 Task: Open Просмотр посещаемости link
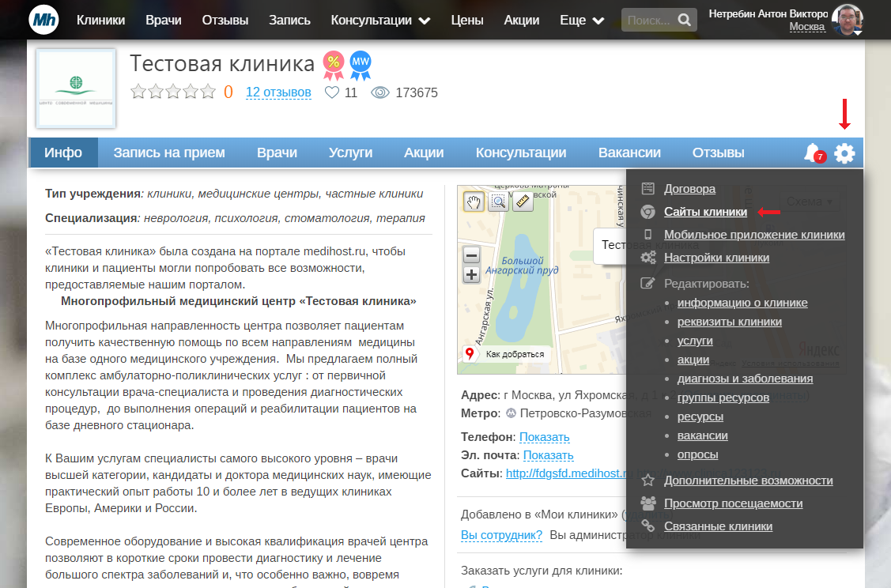pyautogui.click(x=734, y=503)
